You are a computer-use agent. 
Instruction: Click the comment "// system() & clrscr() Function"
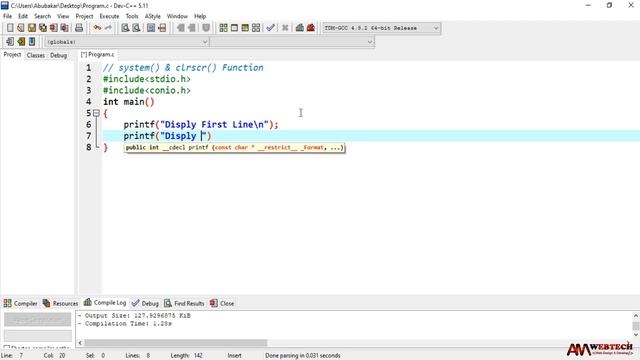[x=183, y=68]
